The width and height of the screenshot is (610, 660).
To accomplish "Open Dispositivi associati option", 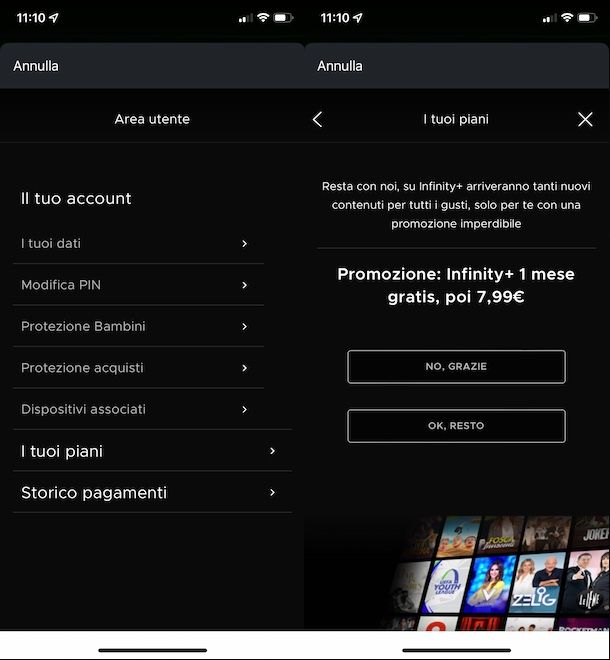I will [139, 409].
